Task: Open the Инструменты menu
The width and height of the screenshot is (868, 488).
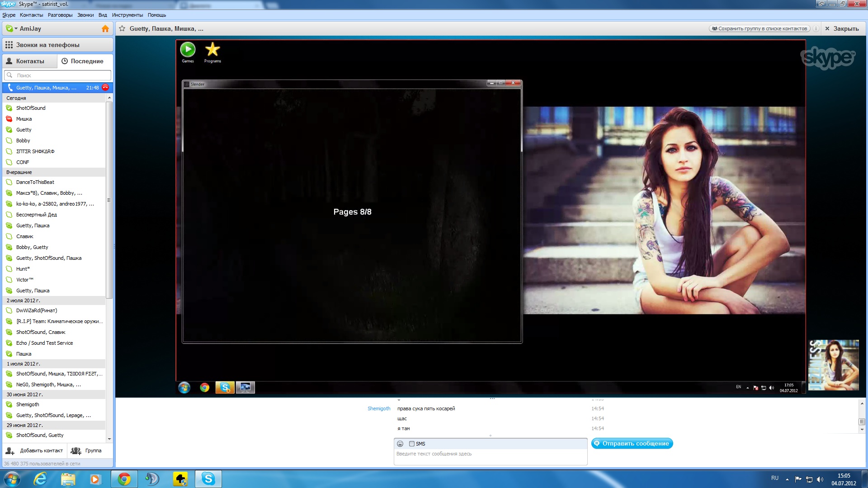Action: [127, 15]
